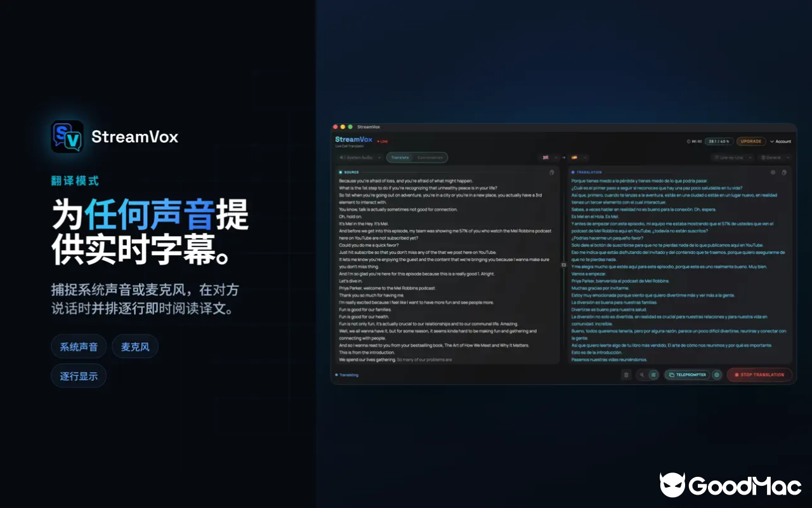Copy the source text using the Source panel icon
812x508 pixels.
click(552, 172)
